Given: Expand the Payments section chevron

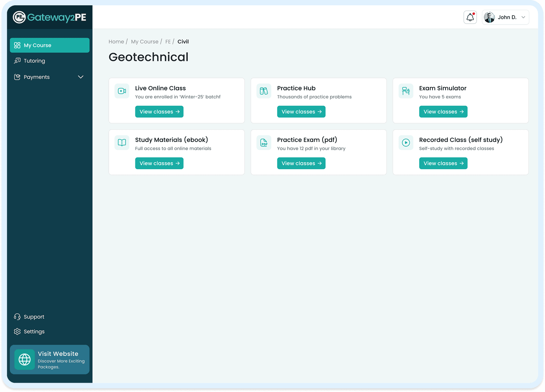Looking at the screenshot, I should click(80, 77).
